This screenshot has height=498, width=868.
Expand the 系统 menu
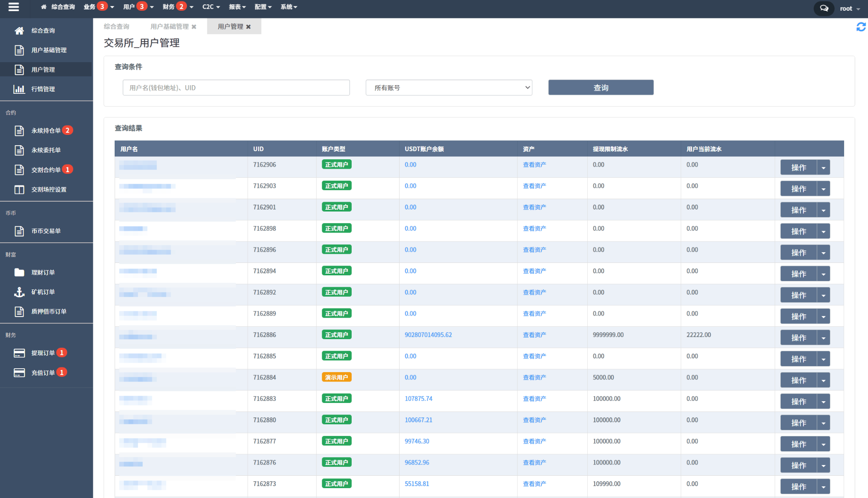289,7
